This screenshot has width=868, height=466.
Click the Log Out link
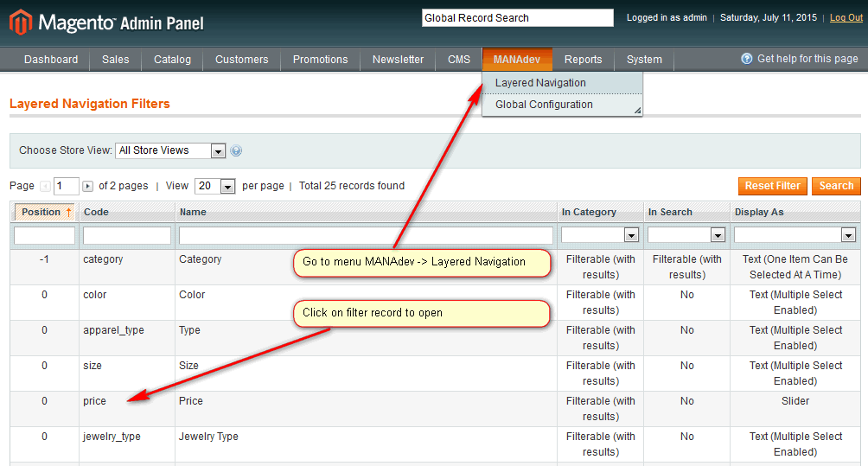846,17
